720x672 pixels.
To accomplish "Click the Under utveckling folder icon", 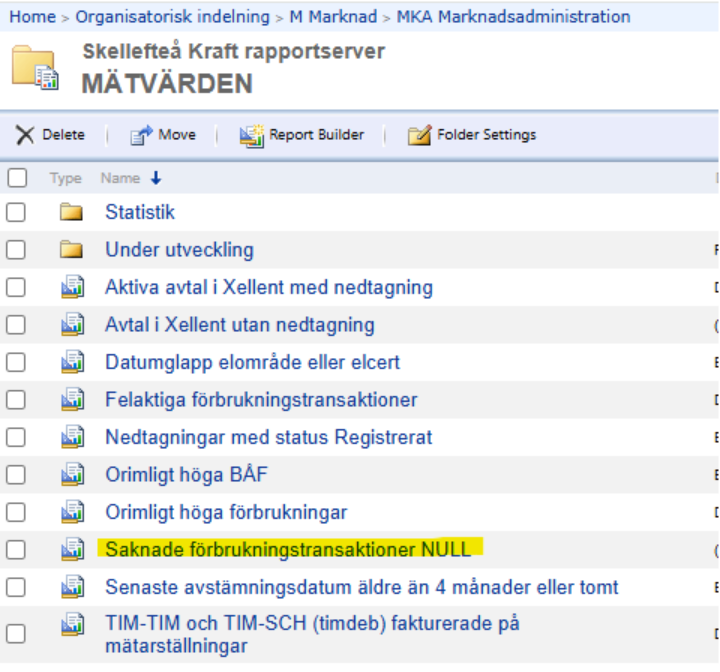I will [x=70, y=250].
